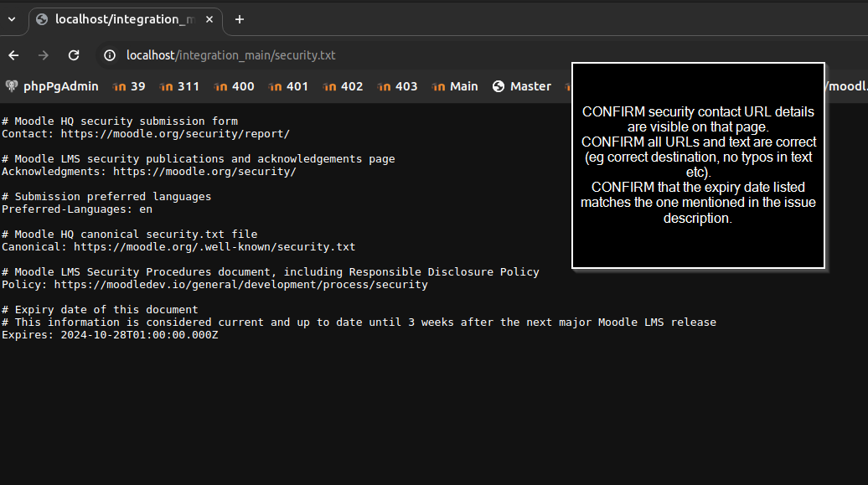Open the 39 Moodle bookmark
This screenshot has height=485, width=868.
129,86
